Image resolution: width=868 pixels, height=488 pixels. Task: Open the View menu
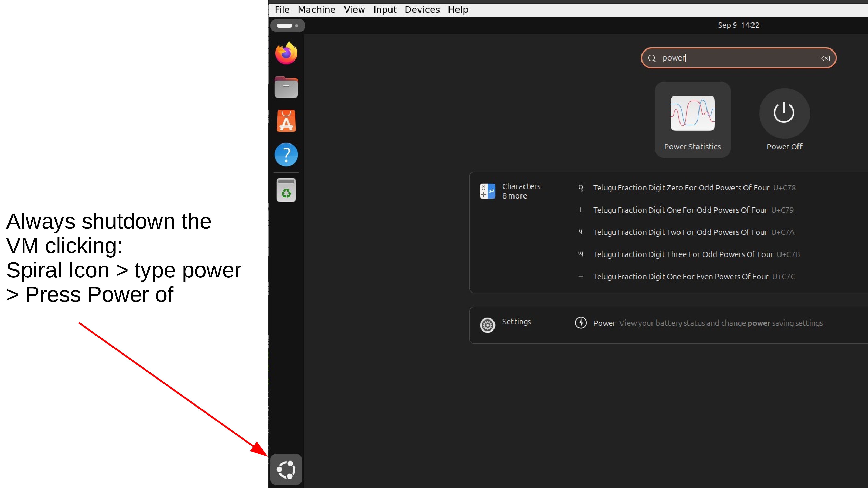(x=354, y=10)
